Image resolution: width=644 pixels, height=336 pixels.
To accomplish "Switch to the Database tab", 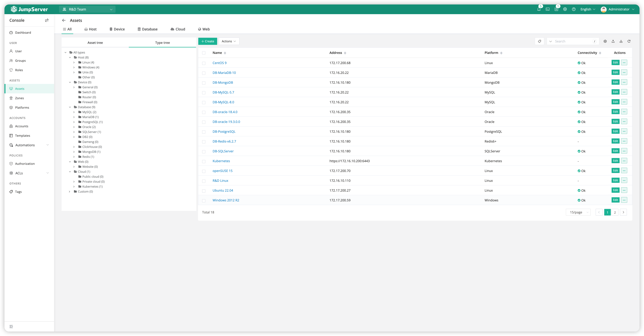I will pyautogui.click(x=148, y=29).
